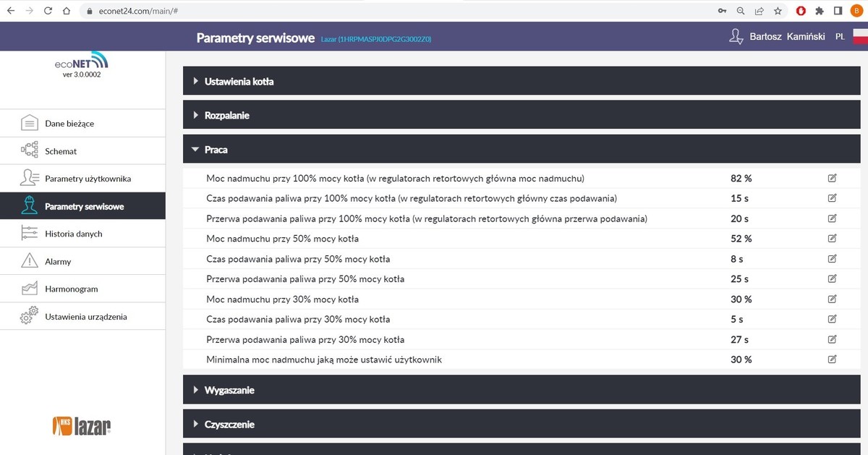Open the Alarmy warning triangle icon

[29, 261]
